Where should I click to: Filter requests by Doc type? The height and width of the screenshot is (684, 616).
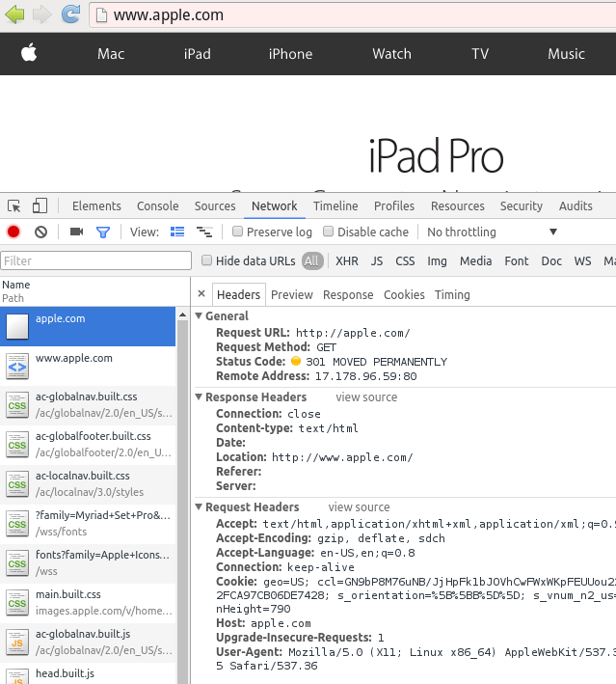551,260
